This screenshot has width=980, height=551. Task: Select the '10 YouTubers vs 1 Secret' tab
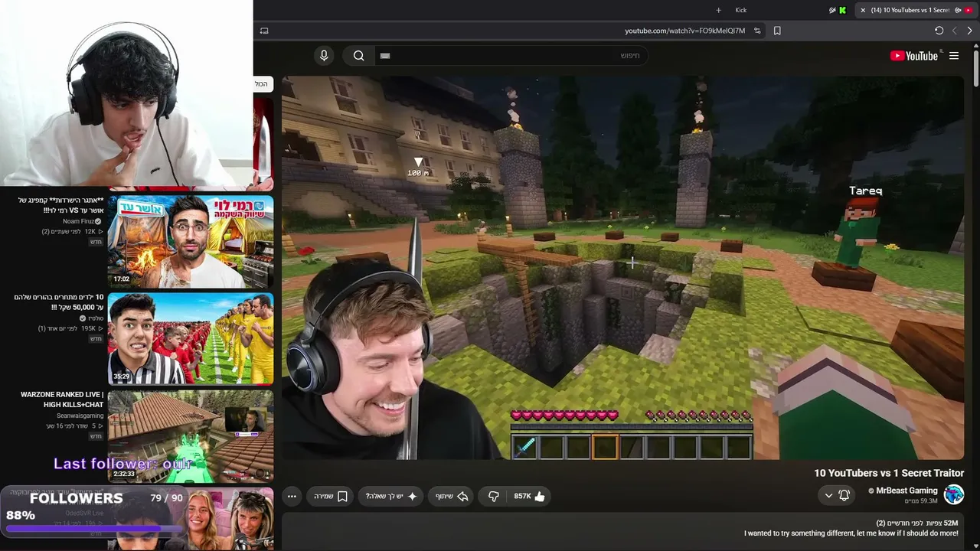coord(916,10)
